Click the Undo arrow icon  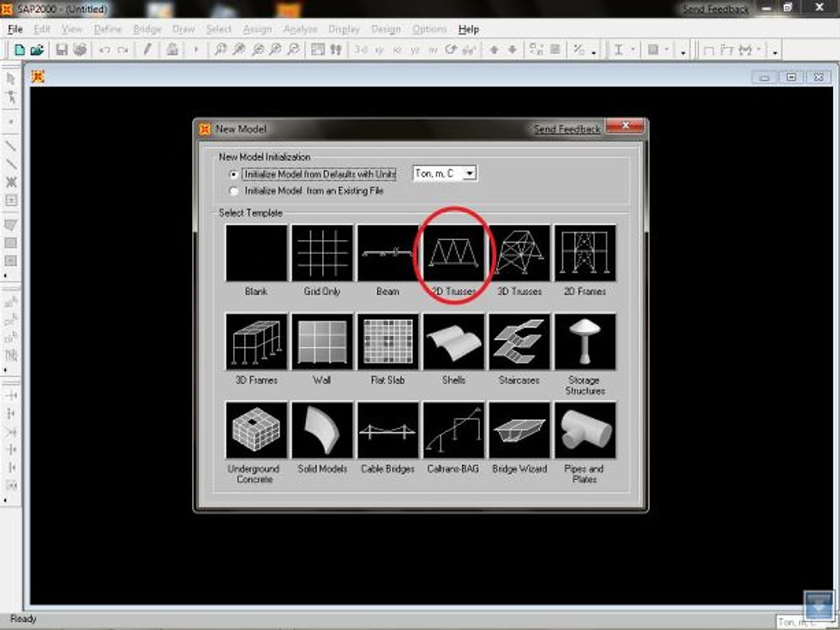coord(105,50)
